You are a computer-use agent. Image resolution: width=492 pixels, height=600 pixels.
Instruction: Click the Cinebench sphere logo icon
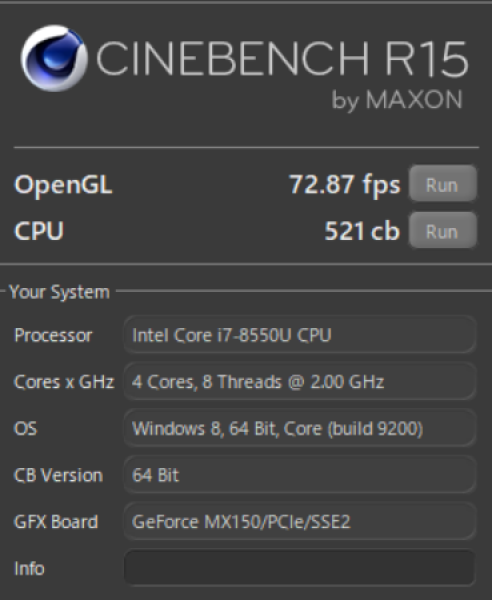point(54,58)
